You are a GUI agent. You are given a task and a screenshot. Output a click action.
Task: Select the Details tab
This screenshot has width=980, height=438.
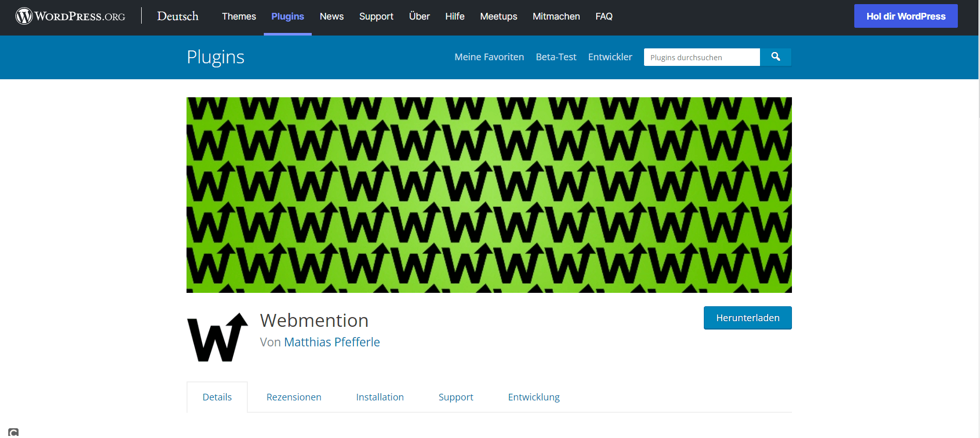coord(217,397)
